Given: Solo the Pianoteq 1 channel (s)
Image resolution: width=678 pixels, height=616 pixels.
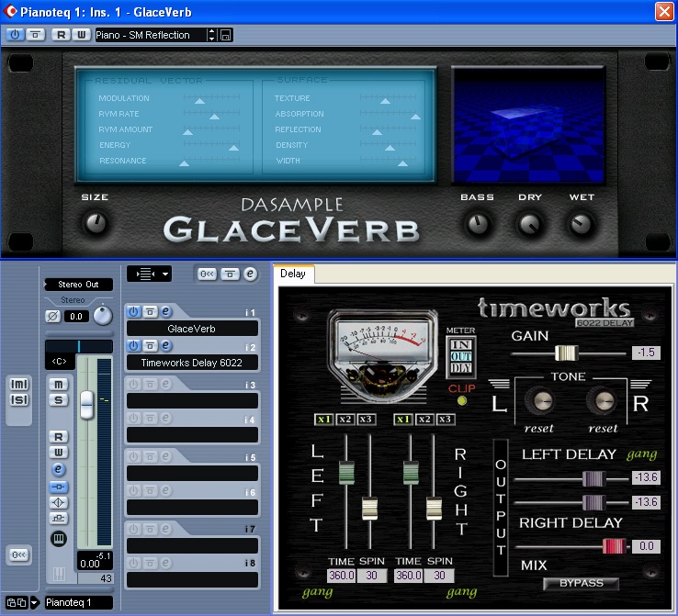Looking at the screenshot, I should coord(59,400).
